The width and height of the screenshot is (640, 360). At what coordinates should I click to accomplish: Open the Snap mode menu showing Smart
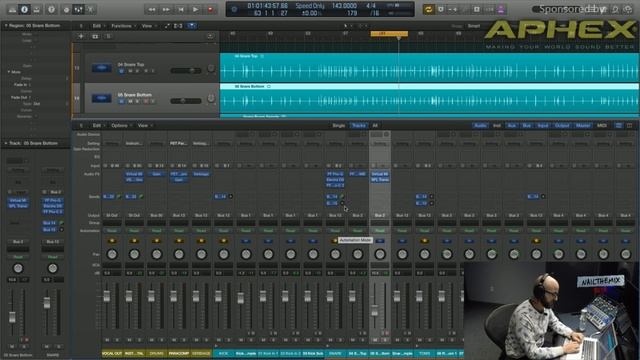(474, 26)
